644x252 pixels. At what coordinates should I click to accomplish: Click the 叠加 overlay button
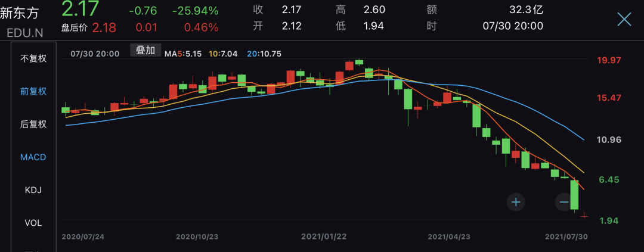click(145, 51)
